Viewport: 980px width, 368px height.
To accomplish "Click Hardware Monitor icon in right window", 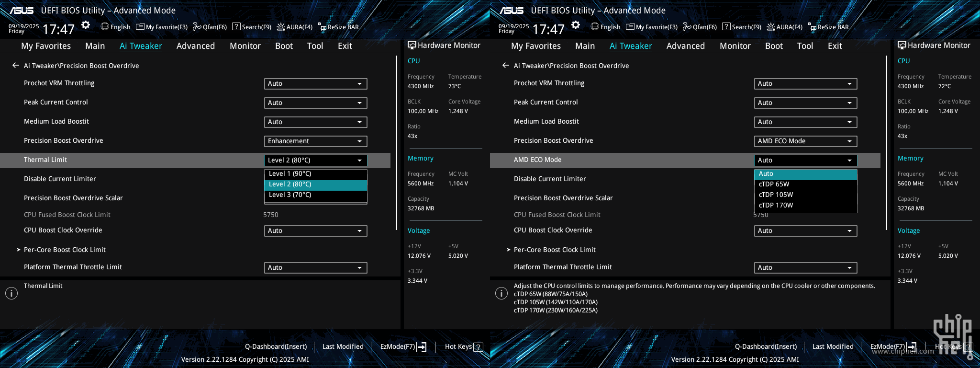I will pyautogui.click(x=902, y=45).
